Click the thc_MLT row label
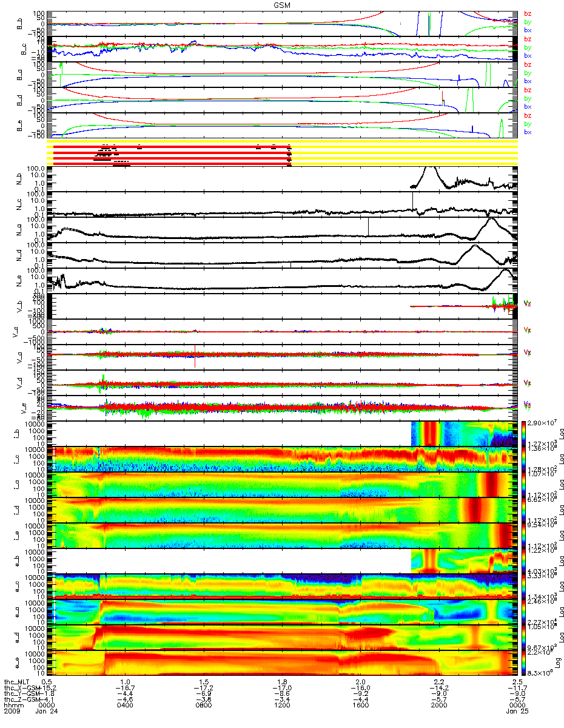The width and height of the screenshot is (564, 728). pos(16,682)
